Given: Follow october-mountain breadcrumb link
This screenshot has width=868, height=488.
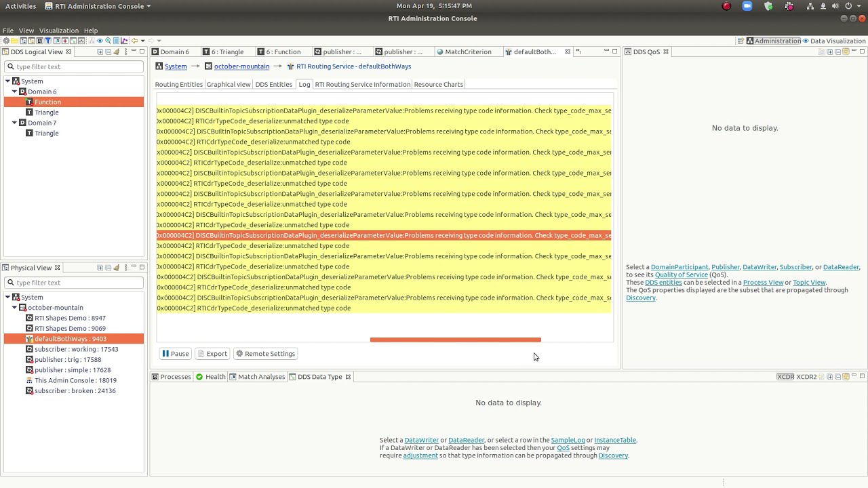Looking at the screenshot, I should click(241, 66).
